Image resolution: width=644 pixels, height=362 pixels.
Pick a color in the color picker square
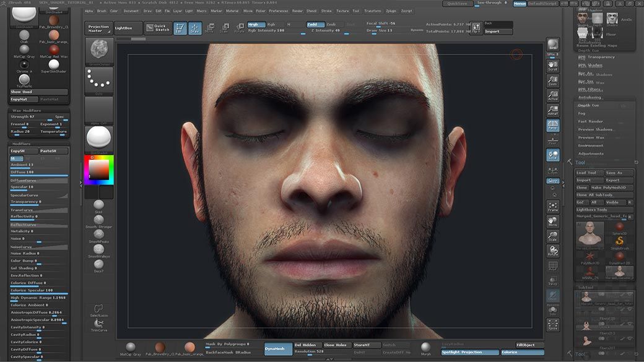point(99,170)
